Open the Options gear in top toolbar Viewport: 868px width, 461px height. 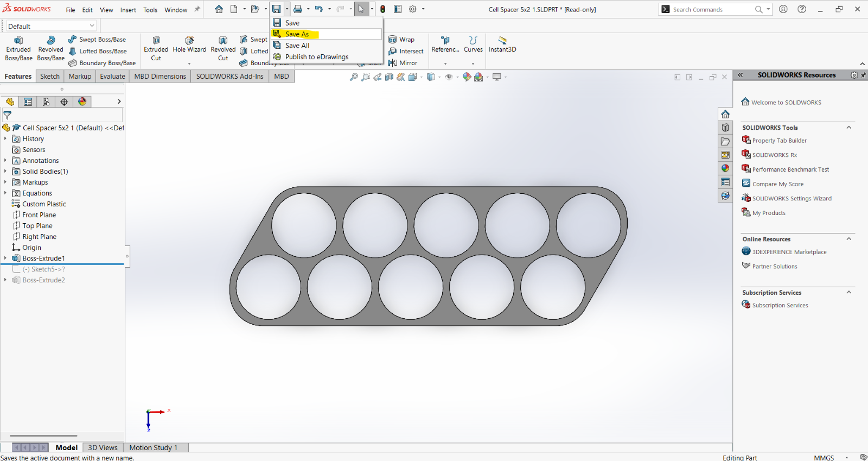413,9
